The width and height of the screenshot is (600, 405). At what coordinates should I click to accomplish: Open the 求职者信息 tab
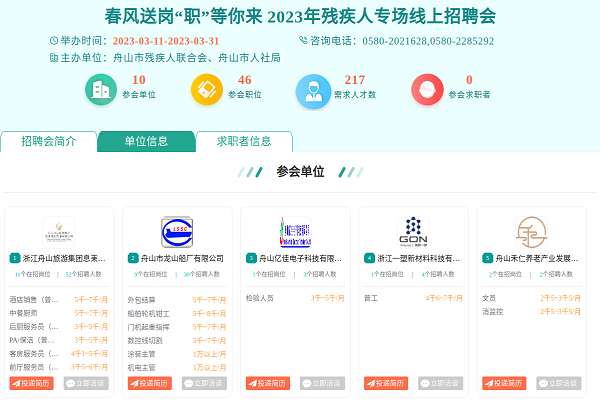tap(244, 142)
